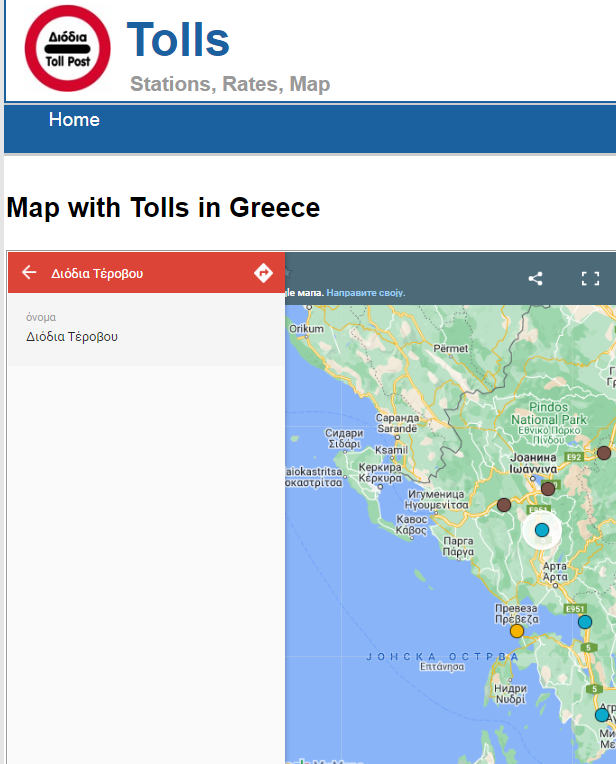The height and width of the screenshot is (764, 616).
Task: Click the Ksamil label on the map
Action: click(x=391, y=450)
